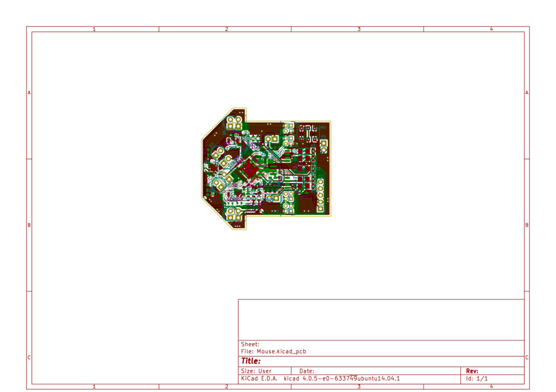Select the "Size: User" text
Image resolution: width=556 pixels, height=392 pixels.
coord(256,371)
